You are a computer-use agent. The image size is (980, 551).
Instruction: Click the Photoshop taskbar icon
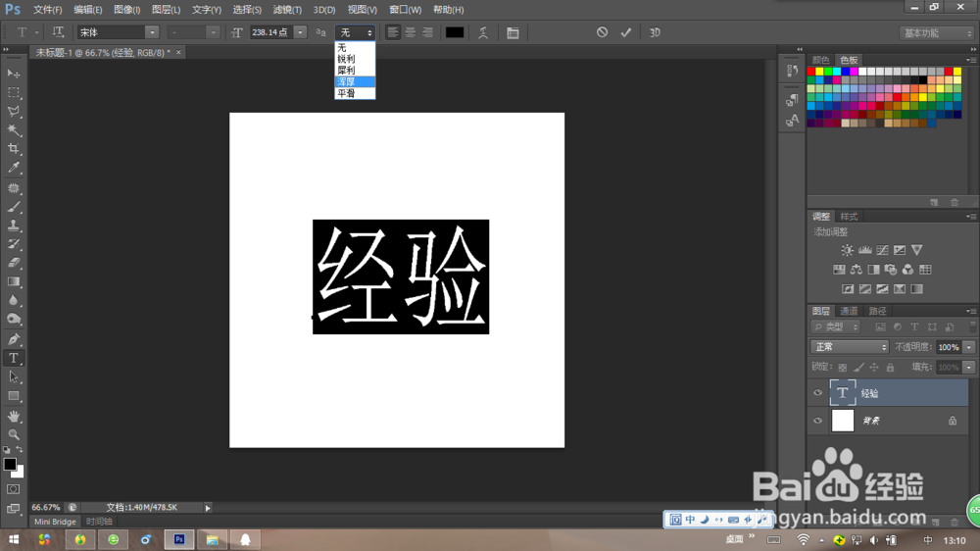pyautogui.click(x=178, y=540)
